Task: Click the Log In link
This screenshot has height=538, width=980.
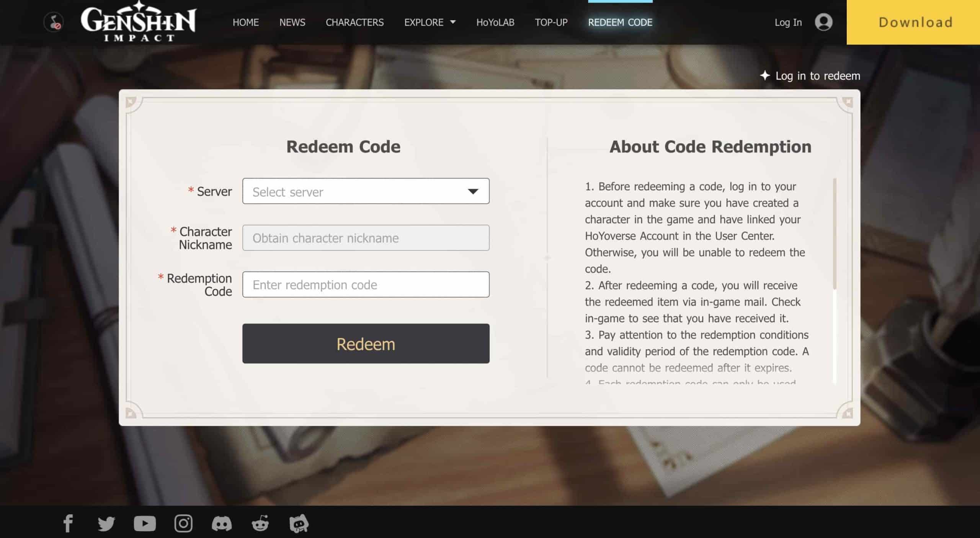Action: click(x=788, y=22)
